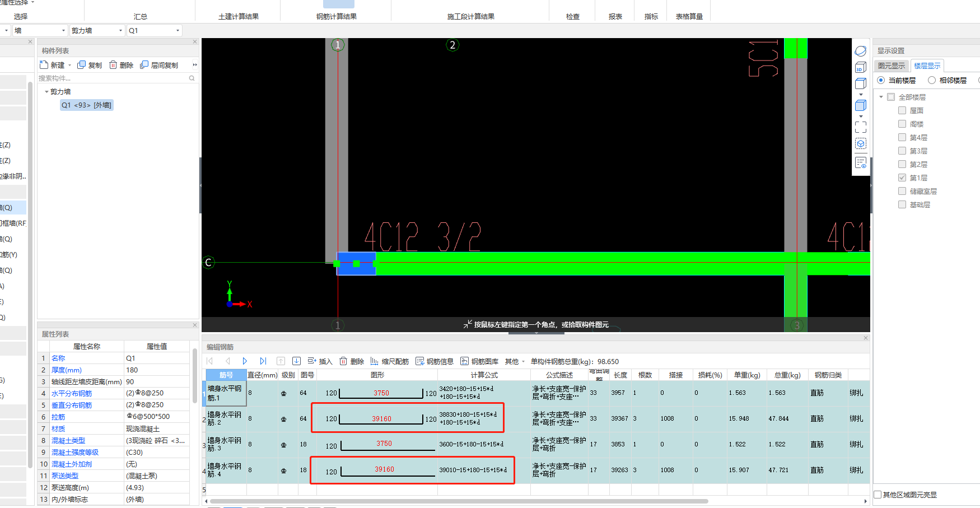Close the 编辑钢筋 panel
This screenshot has height=508, width=980.
[x=866, y=338]
